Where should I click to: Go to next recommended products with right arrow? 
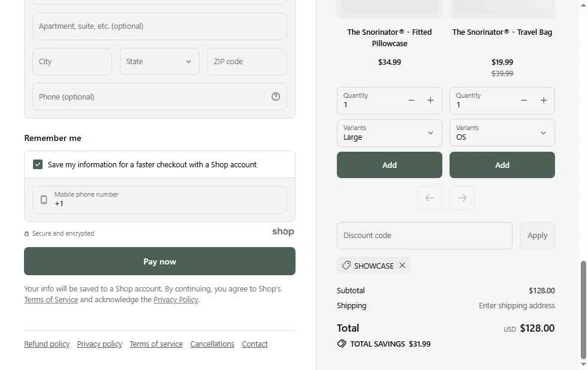pos(462,198)
